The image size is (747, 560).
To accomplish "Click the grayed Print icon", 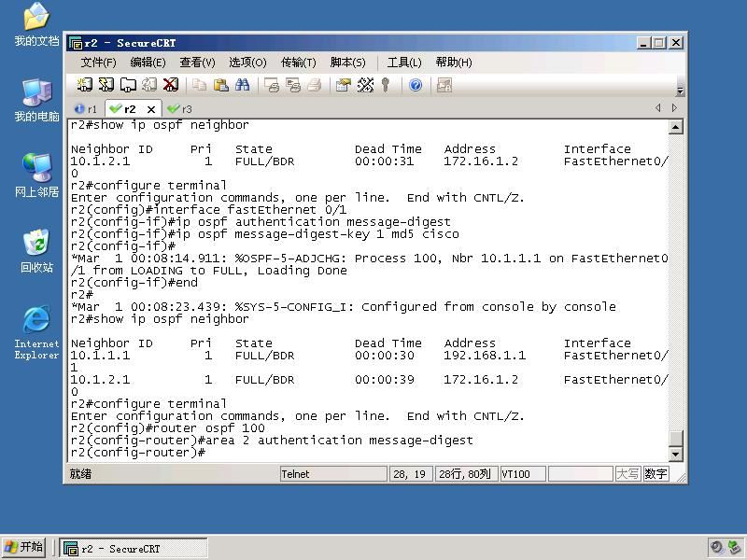I will 315,85.
